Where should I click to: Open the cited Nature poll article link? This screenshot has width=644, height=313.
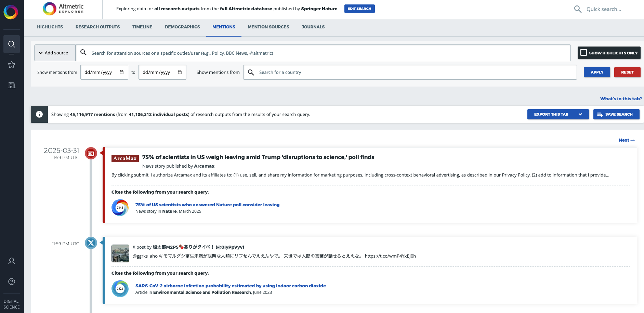(x=207, y=205)
